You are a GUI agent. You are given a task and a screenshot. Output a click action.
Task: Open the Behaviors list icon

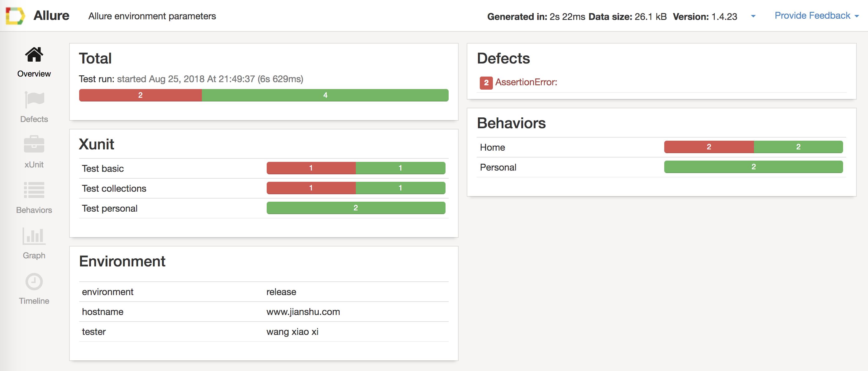pos(34,190)
